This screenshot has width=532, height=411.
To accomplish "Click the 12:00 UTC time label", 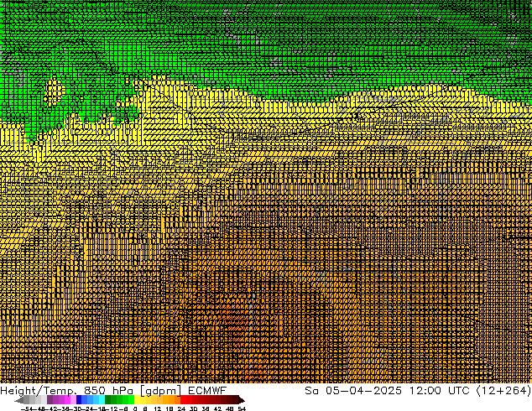I will tap(440, 391).
